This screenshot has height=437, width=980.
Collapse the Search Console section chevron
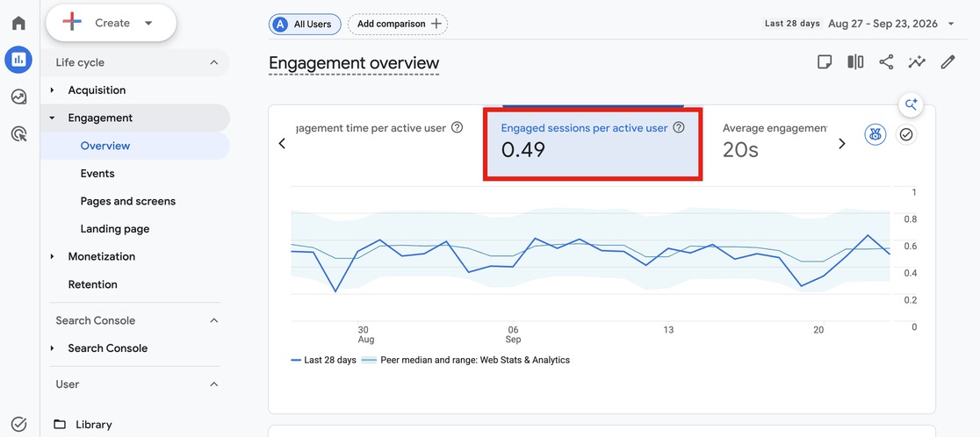(213, 320)
